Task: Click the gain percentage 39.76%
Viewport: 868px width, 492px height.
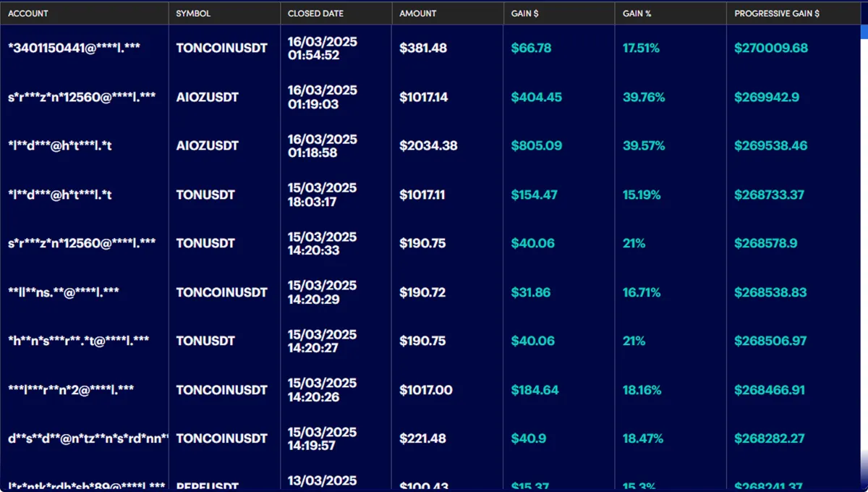Action: [644, 97]
